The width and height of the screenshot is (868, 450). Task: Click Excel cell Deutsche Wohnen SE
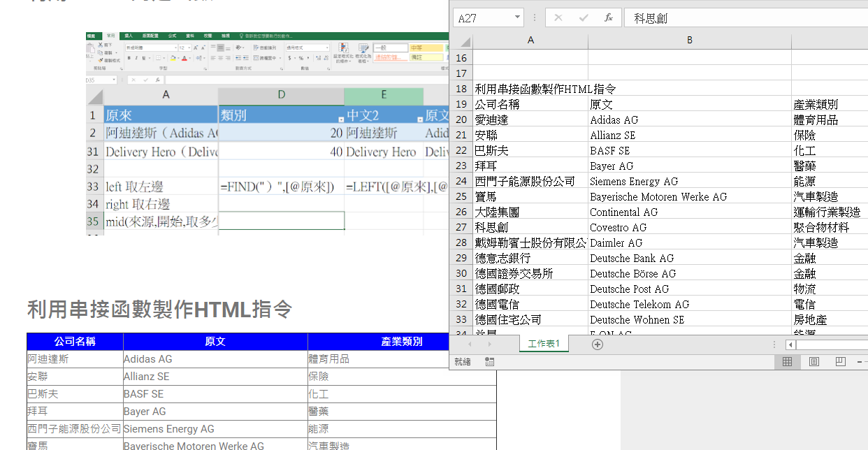[x=690, y=319]
